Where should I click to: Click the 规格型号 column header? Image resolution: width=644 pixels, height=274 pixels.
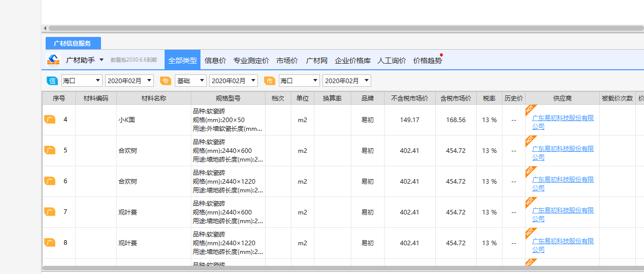tap(228, 98)
